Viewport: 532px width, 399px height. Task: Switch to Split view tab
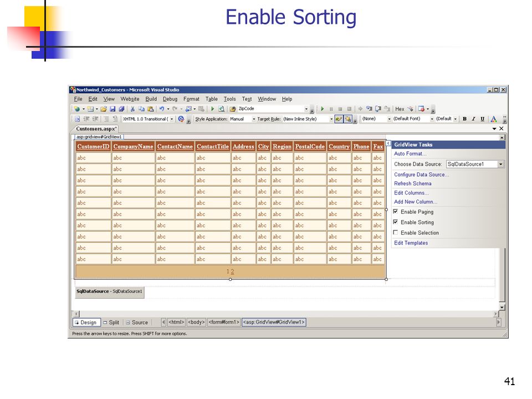[x=111, y=323]
